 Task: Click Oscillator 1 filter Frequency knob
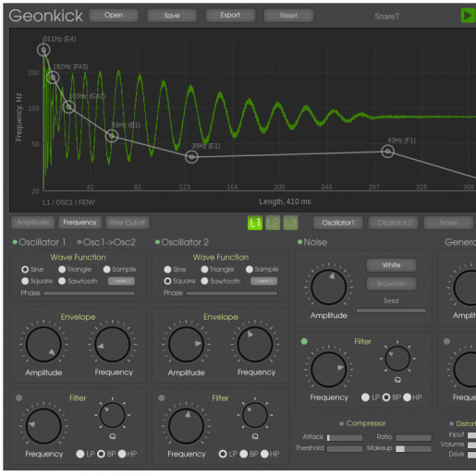coord(43,426)
